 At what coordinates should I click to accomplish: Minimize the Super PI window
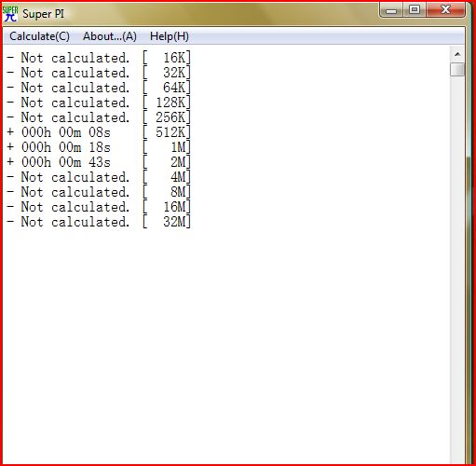pyautogui.click(x=391, y=10)
